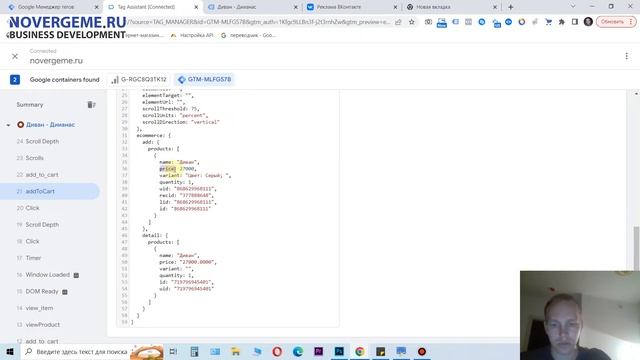Collapse the Диван - Диванас page group
This screenshot has width=640, height=360.
click(8, 125)
